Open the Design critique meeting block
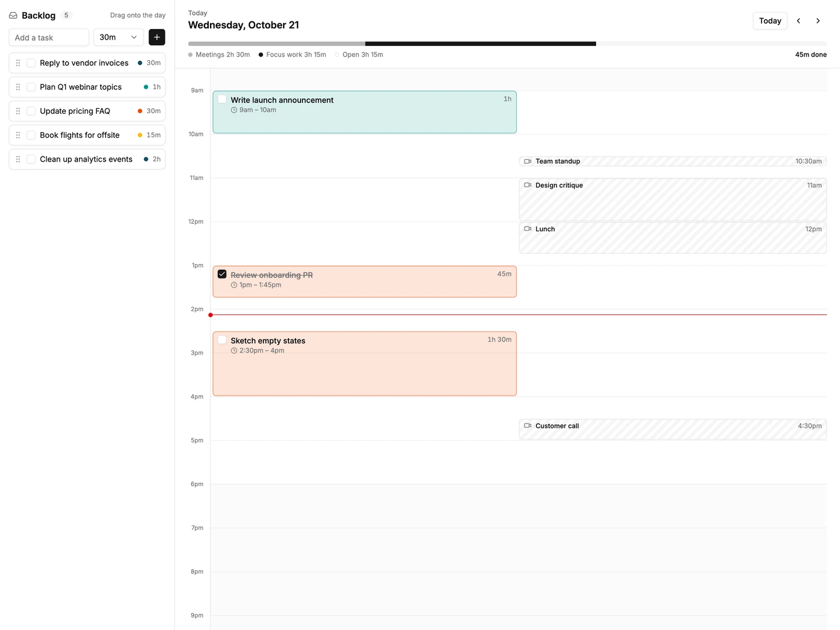 [673, 199]
